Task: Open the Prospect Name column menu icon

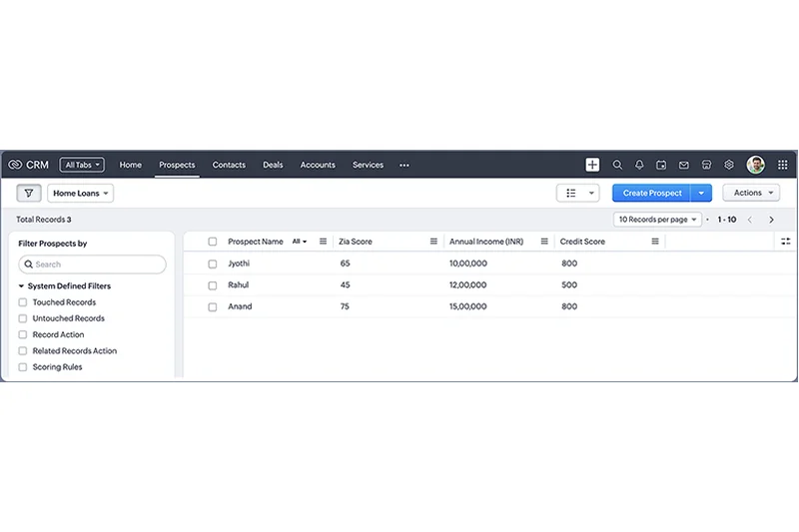Action: (x=323, y=242)
